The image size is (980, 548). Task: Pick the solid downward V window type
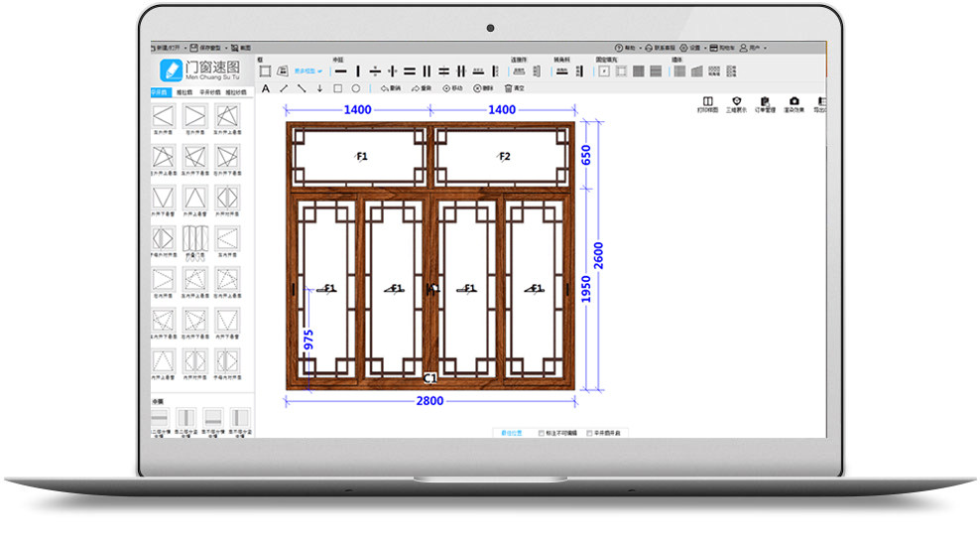coord(163,198)
